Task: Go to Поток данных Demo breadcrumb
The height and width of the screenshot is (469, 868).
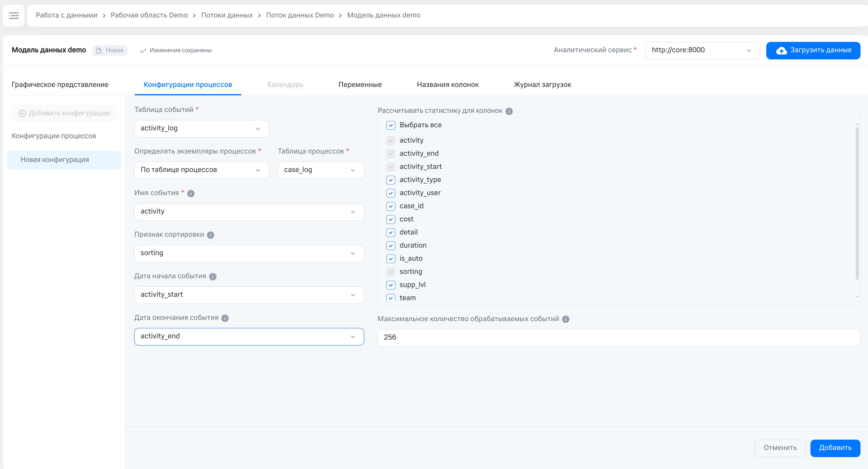Action: 299,15
